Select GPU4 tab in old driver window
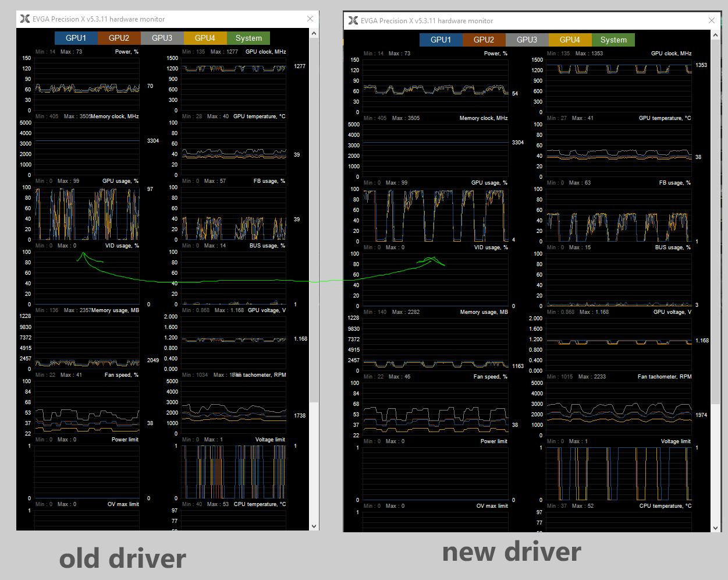728x580 pixels. (x=205, y=38)
